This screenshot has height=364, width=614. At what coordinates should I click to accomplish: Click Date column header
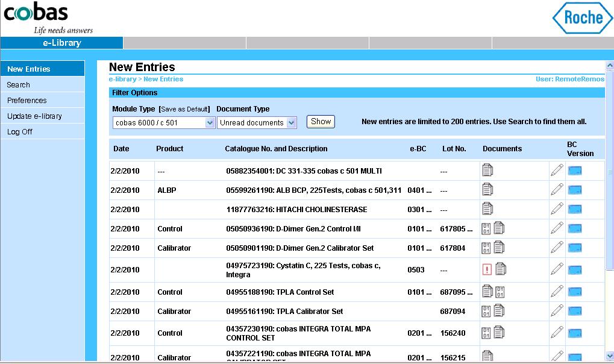pyautogui.click(x=121, y=149)
